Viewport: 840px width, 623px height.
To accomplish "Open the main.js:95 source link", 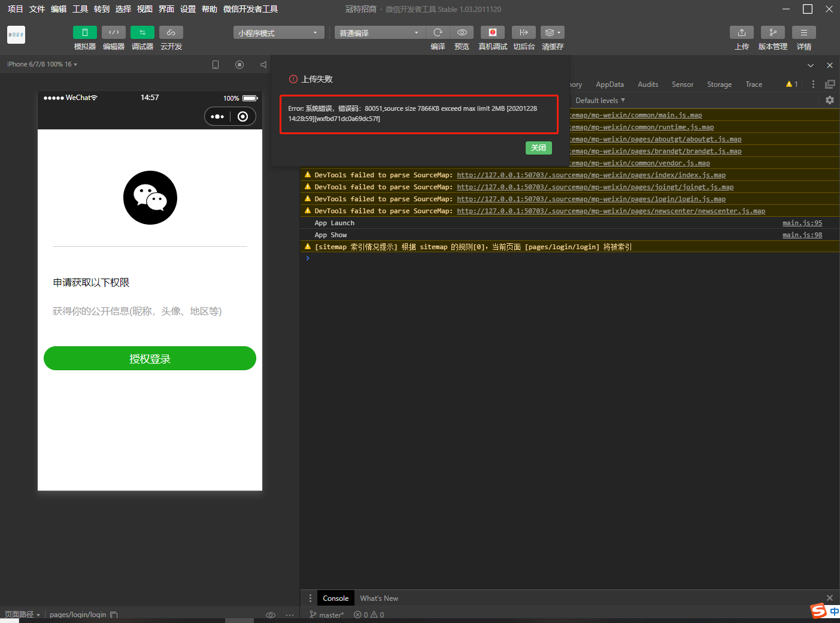I will (802, 223).
